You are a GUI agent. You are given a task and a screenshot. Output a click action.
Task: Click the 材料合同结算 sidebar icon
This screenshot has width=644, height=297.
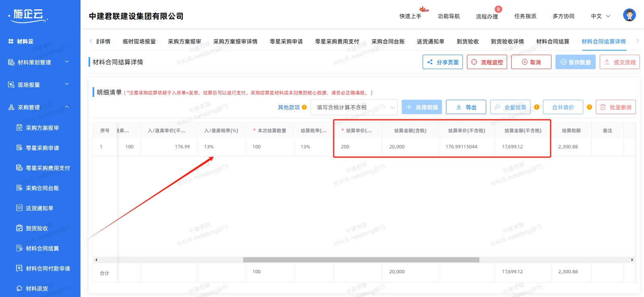click(19, 248)
